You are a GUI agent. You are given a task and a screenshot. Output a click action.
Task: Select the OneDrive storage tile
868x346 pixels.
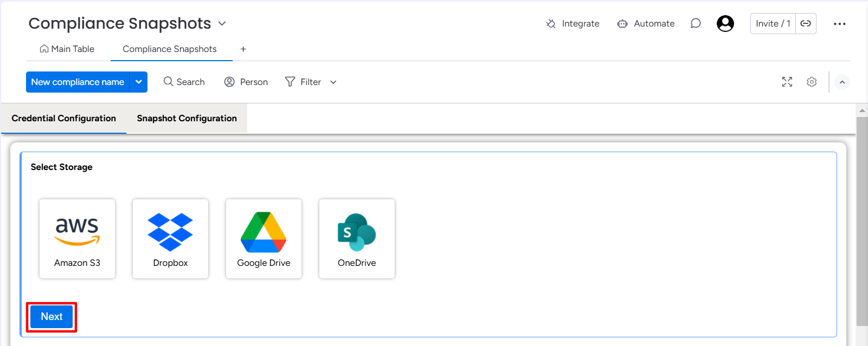tap(357, 239)
